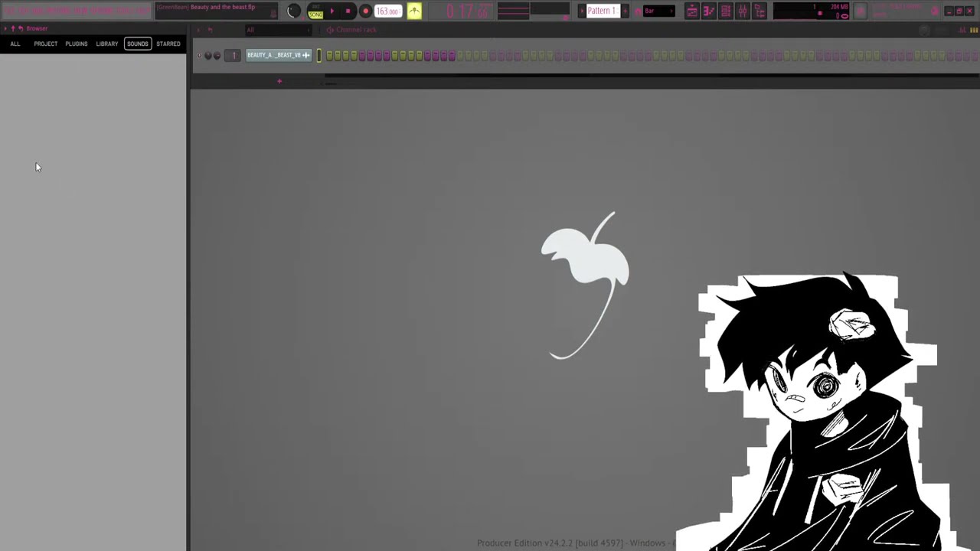Click the Channel rack speaker icon
Viewport: 980px width, 551px height.
coord(330,30)
